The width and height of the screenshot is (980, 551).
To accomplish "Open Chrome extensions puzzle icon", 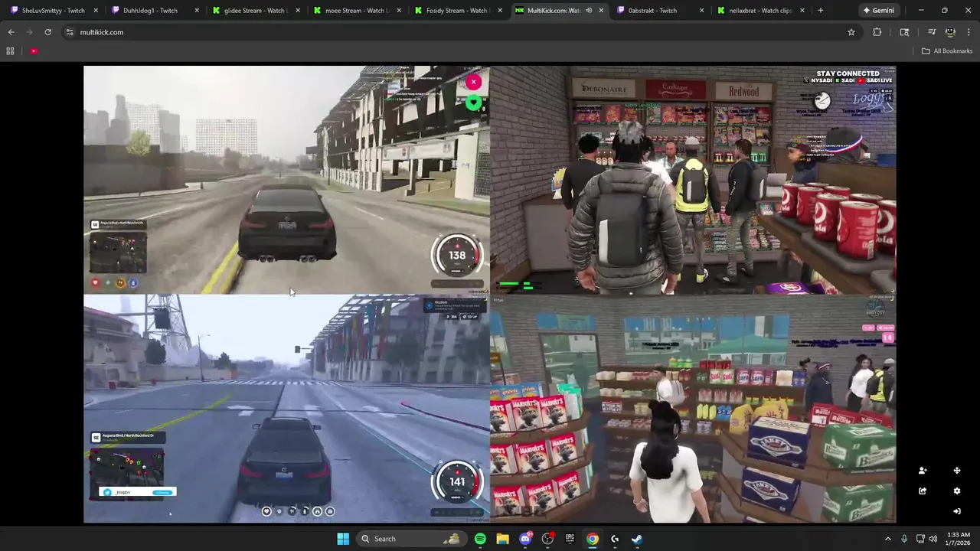I will click(877, 32).
